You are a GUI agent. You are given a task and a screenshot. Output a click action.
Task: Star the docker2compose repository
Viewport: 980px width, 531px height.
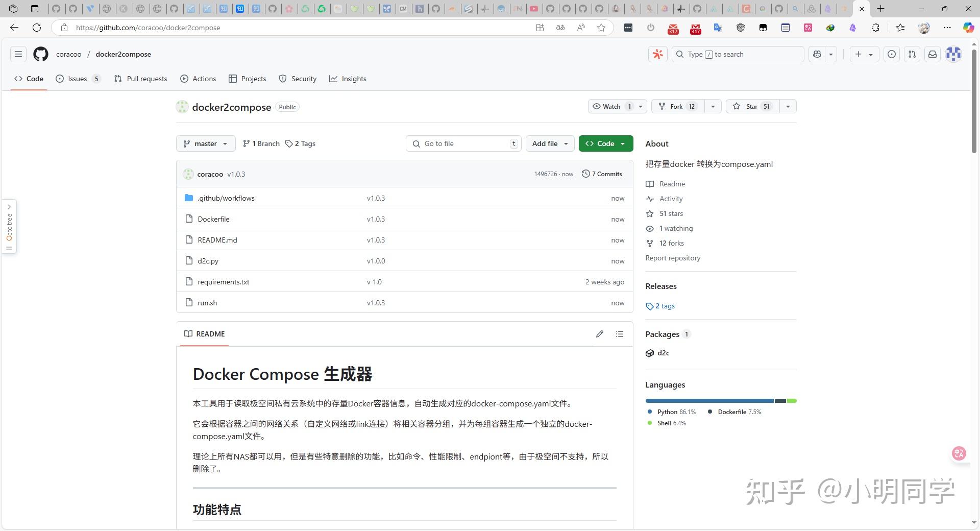[x=751, y=106]
